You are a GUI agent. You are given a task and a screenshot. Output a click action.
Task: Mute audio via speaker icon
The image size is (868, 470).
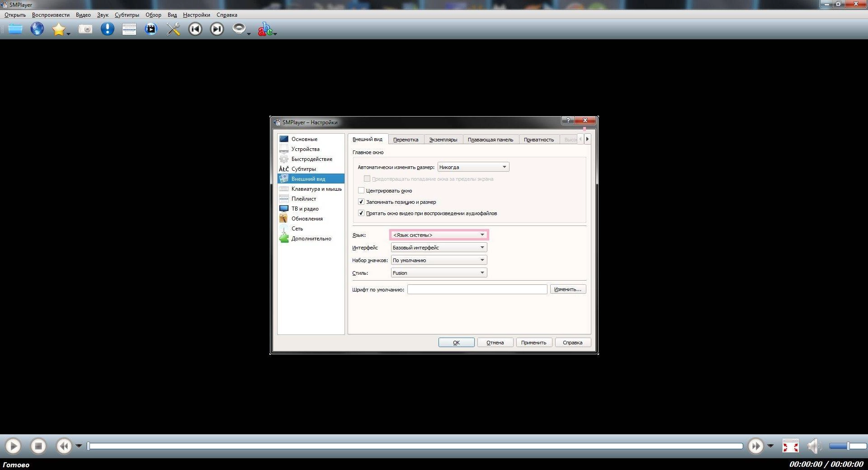click(x=815, y=446)
